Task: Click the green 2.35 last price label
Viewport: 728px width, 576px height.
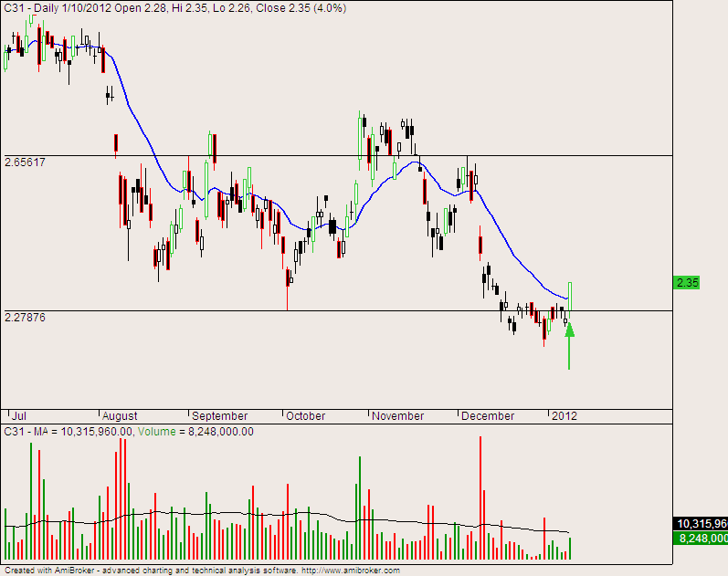Action: [686, 283]
